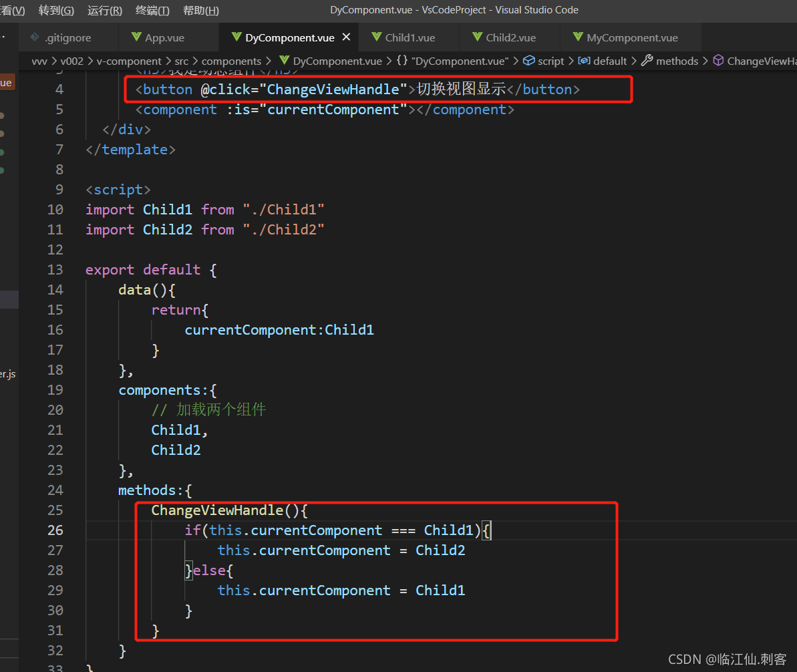Click the Vue icon in the breadcrumb
The width and height of the screenshot is (797, 672).
[284, 61]
